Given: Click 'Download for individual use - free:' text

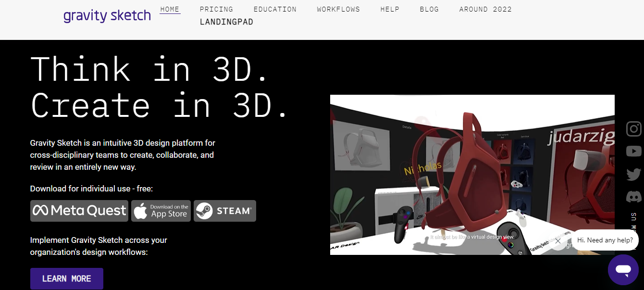Looking at the screenshot, I should tap(91, 189).
